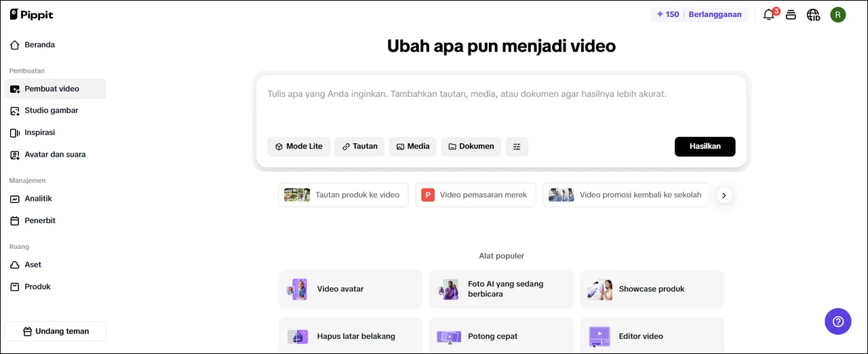This screenshot has height=354, width=868.
Task: Click the Pippit logo
Action: 31,14
